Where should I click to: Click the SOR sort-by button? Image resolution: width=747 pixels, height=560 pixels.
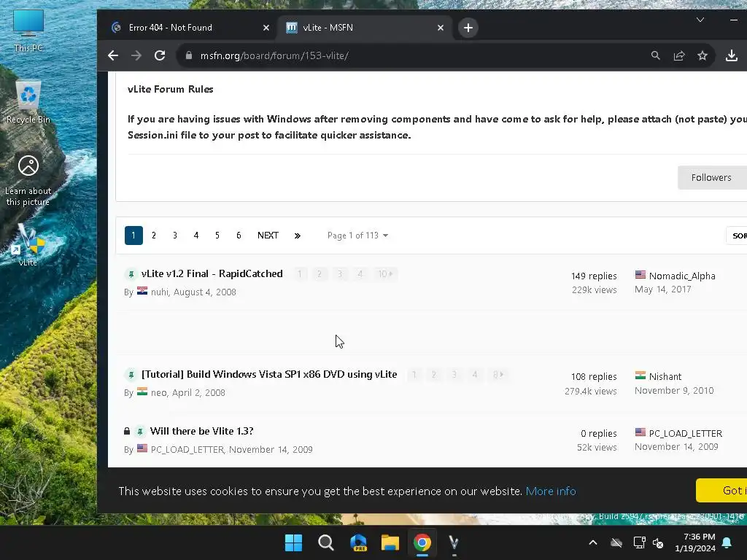click(x=737, y=236)
